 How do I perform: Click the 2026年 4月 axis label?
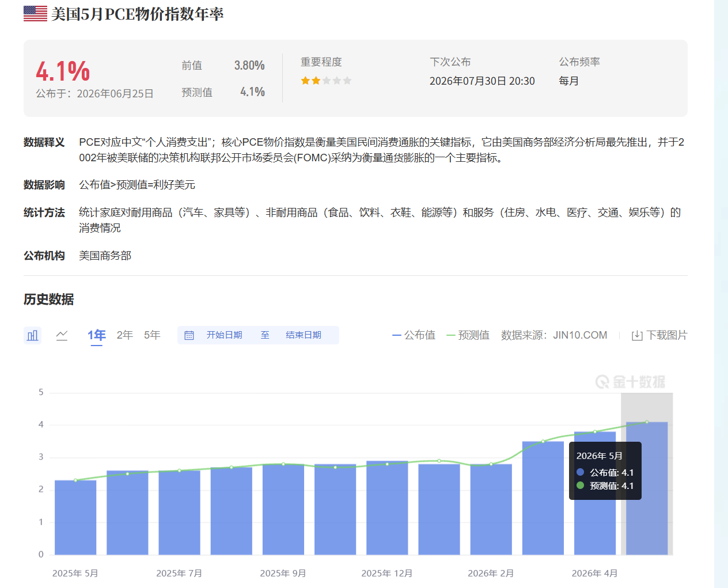(595, 574)
